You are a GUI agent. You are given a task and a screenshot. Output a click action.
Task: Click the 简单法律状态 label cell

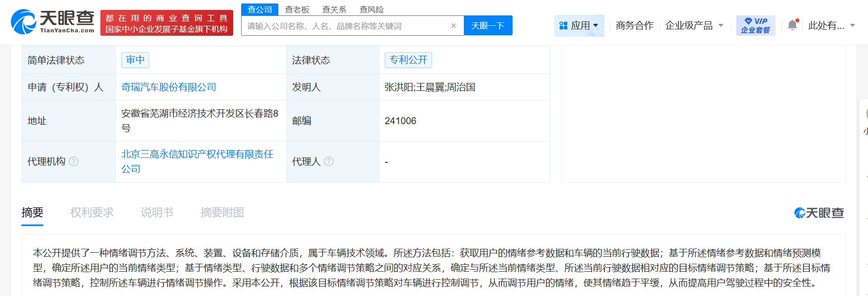click(x=69, y=60)
